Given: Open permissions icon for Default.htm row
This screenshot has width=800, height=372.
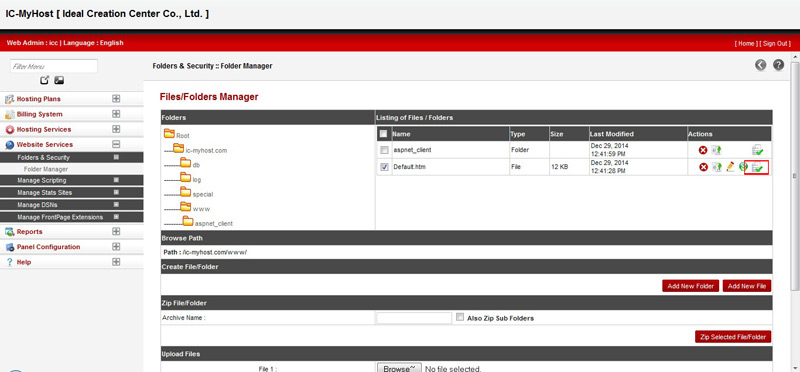Looking at the screenshot, I should tap(757, 167).
